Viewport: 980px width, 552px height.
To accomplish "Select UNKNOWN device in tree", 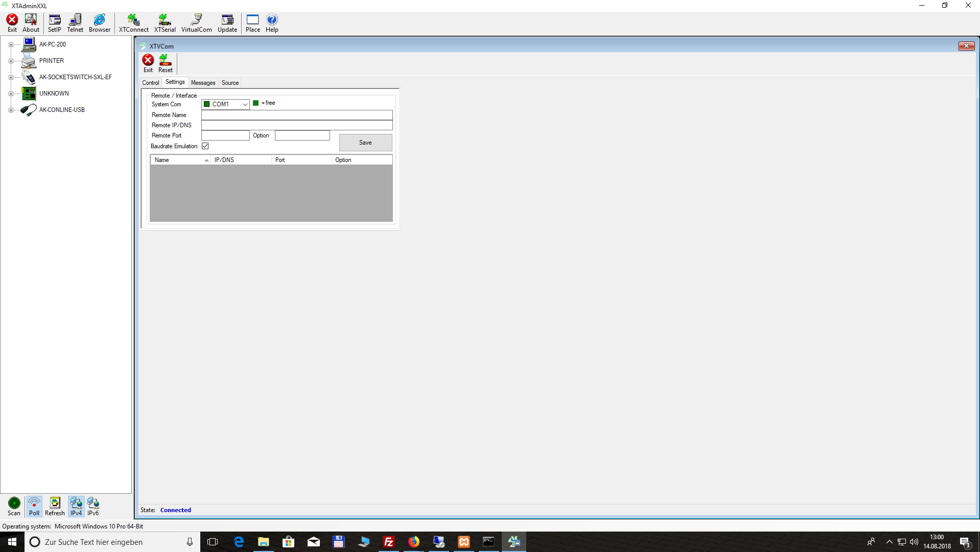I will (54, 94).
